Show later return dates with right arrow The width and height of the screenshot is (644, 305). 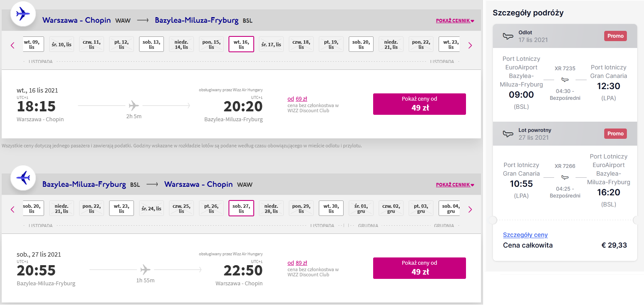(x=470, y=209)
